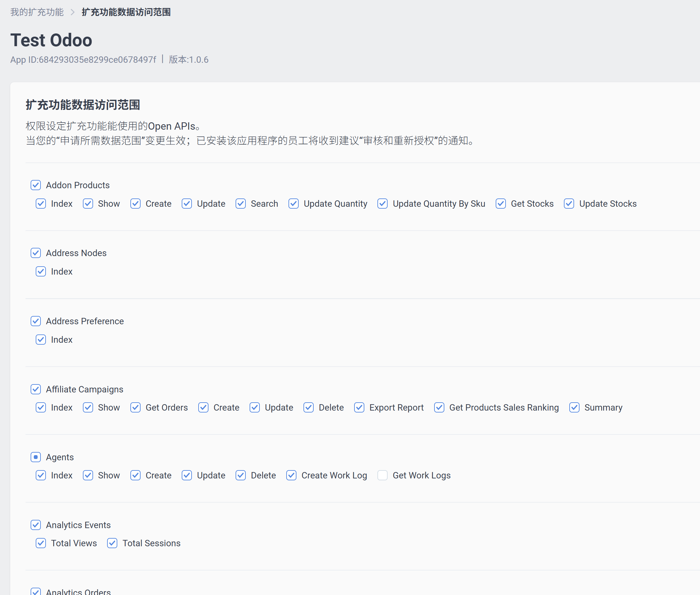Screen dimensions: 700x595
Task: Uncheck Total Sessions under Analytics Events
Action: click(x=112, y=543)
